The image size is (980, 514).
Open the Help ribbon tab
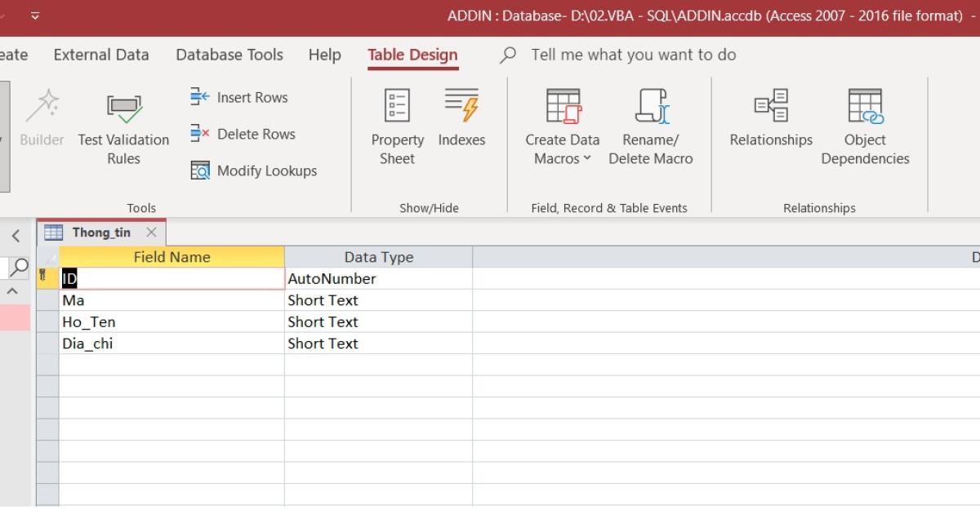pyautogui.click(x=324, y=55)
